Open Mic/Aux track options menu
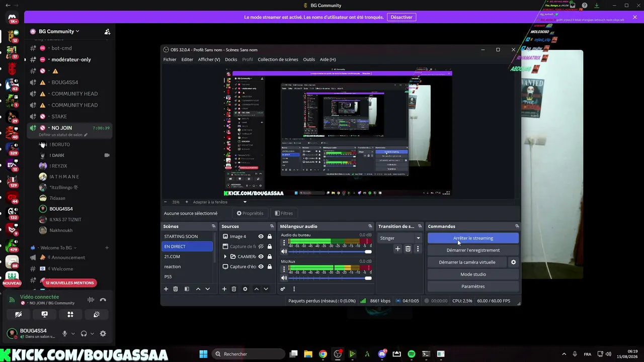 pos(284,269)
